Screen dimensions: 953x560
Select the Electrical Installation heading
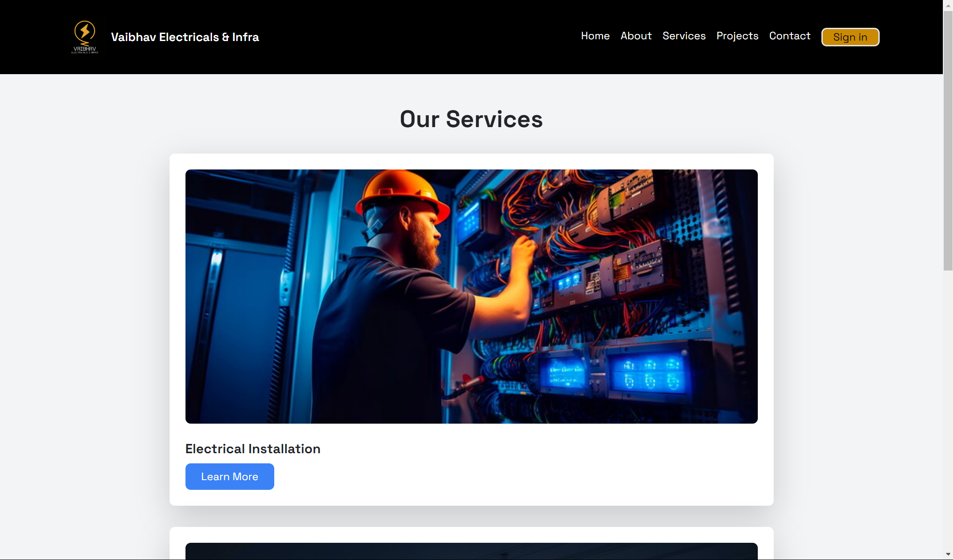pos(253,449)
